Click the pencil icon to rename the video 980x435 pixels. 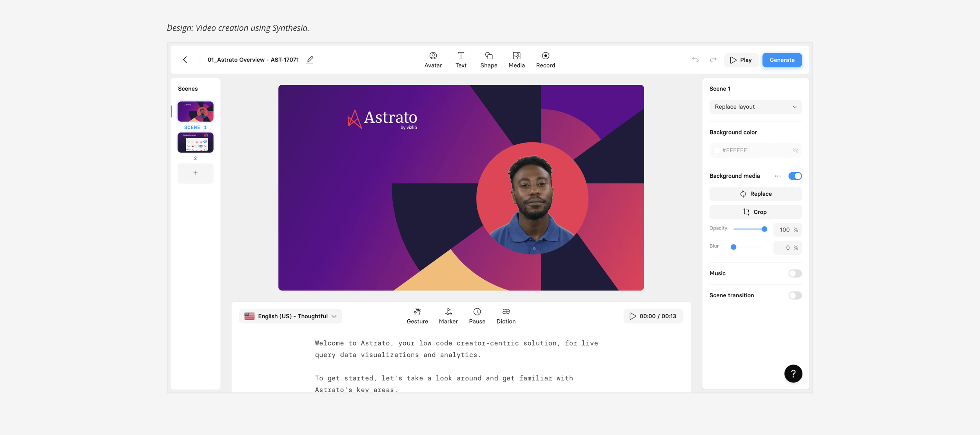coord(310,60)
